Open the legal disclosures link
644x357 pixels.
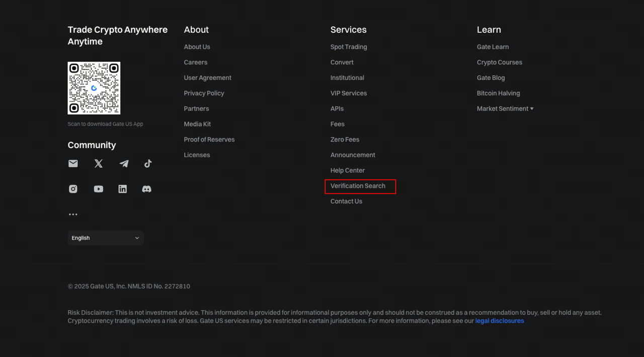[499, 321]
